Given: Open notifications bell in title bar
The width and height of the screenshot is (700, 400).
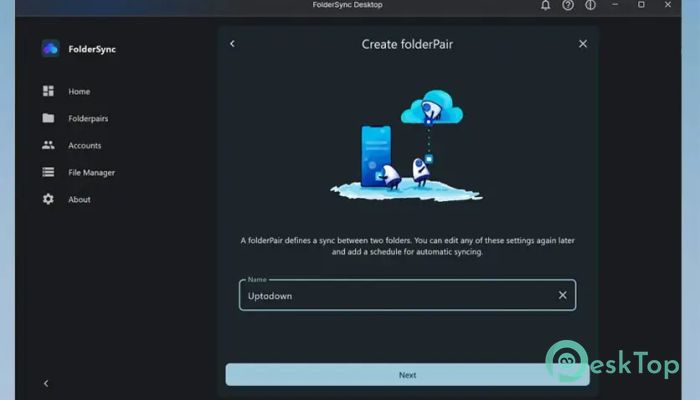Looking at the screenshot, I should click(x=546, y=5).
